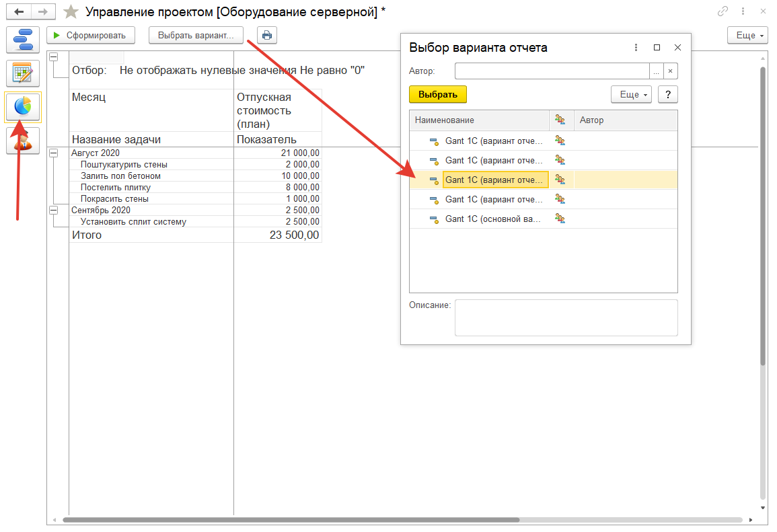Open the Gantt chart sidebar icon

[x=23, y=40]
